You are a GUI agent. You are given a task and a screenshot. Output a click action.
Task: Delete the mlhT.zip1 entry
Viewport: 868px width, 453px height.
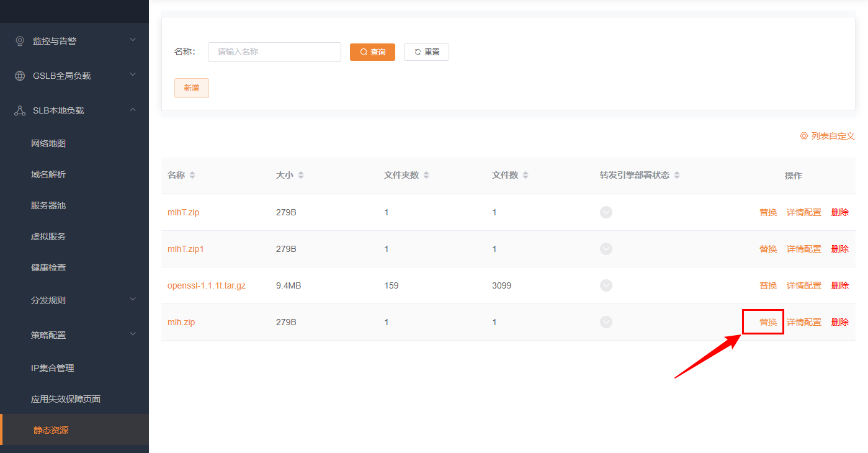(x=839, y=249)
